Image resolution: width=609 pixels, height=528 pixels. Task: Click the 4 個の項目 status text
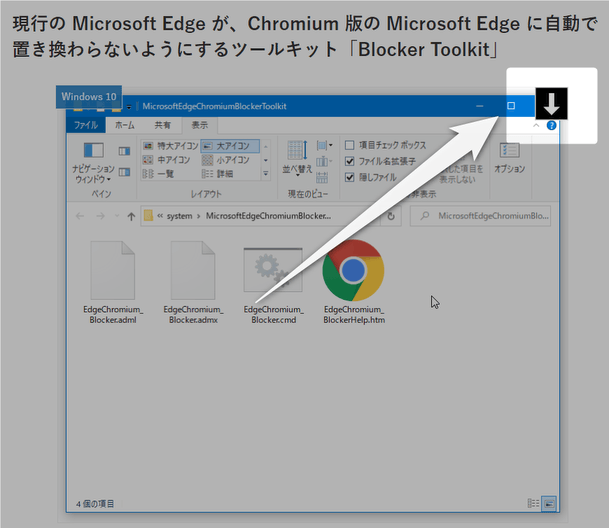[x=95, y=504]
